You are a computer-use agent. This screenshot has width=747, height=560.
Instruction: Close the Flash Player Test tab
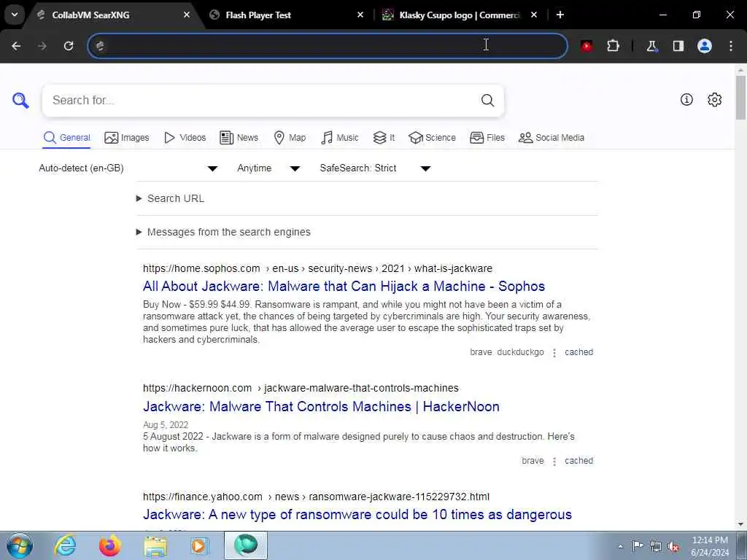pyautogui.click(x=360, y=15)
